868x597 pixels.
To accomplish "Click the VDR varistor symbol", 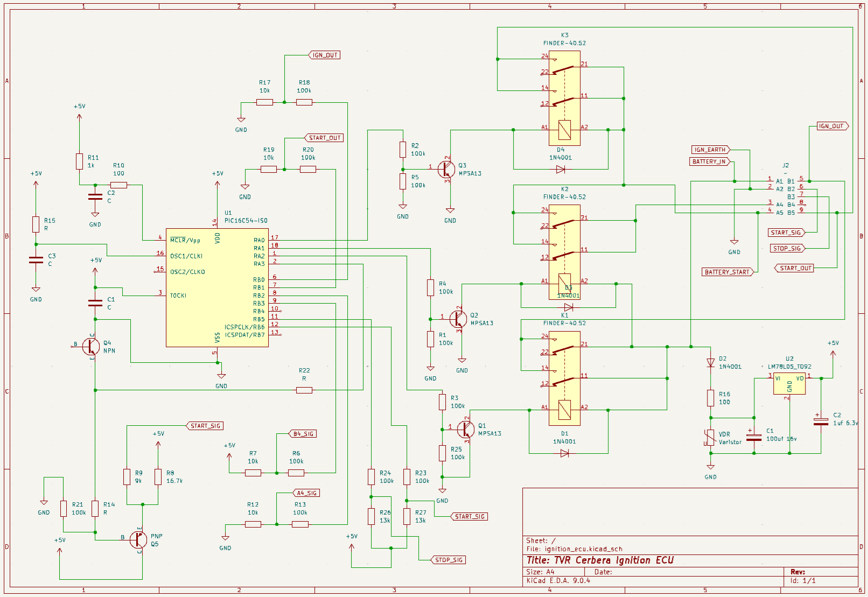I will pos(710,438).
